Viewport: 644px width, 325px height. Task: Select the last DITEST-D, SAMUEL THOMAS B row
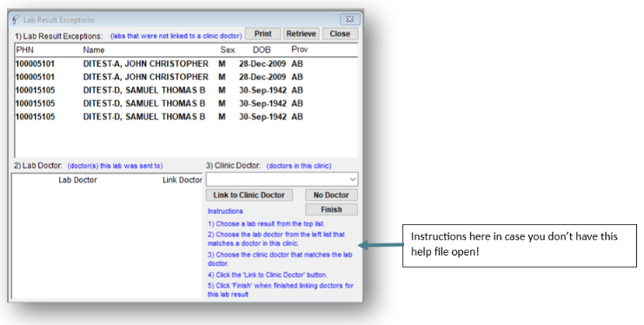coord(186,116)
